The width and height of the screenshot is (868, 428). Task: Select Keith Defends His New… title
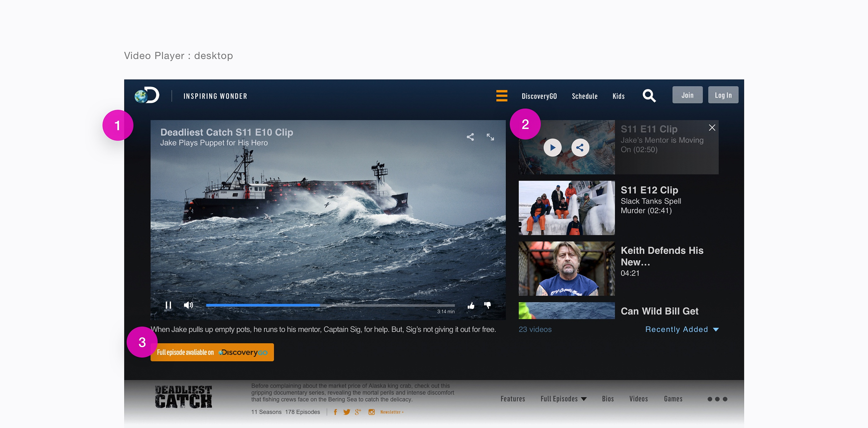[x=662, y=256]
